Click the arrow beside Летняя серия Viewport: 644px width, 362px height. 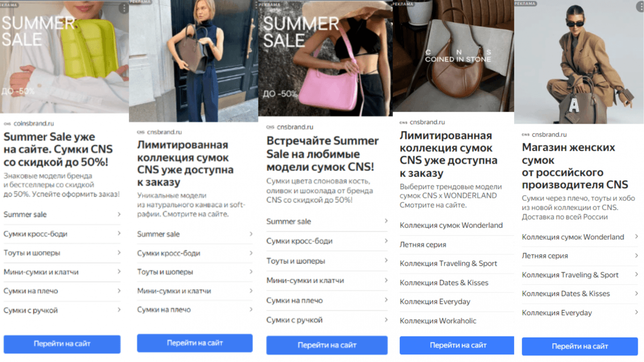(636, 256)
